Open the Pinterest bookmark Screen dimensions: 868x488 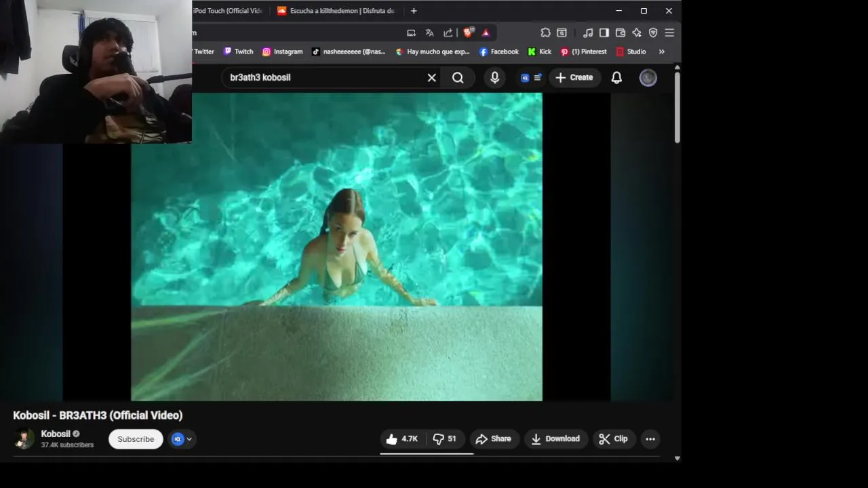pyautogui.click(x=583, y=52)
